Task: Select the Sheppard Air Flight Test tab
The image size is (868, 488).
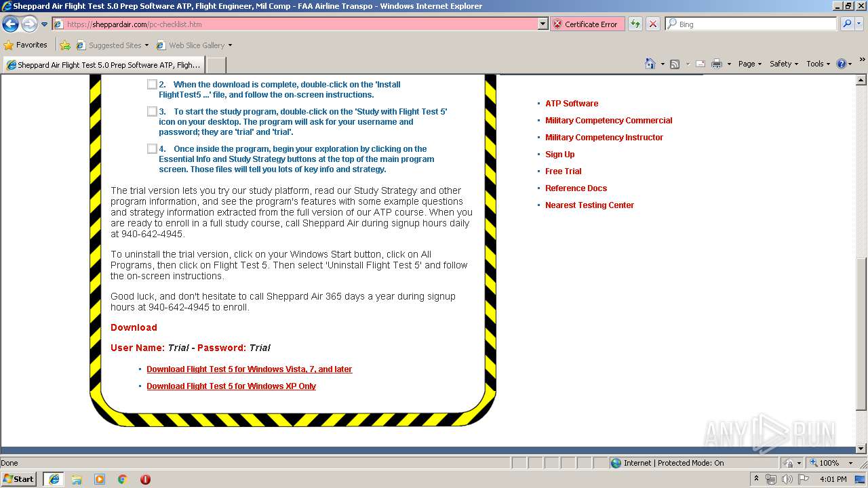Action: [x=104, y=65]
